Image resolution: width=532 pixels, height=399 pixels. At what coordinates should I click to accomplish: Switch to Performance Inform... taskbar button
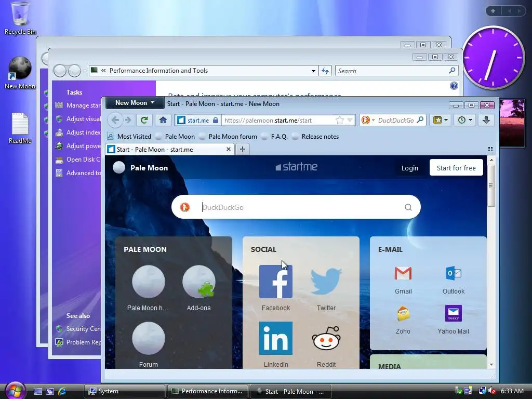(x=208, y=391)
